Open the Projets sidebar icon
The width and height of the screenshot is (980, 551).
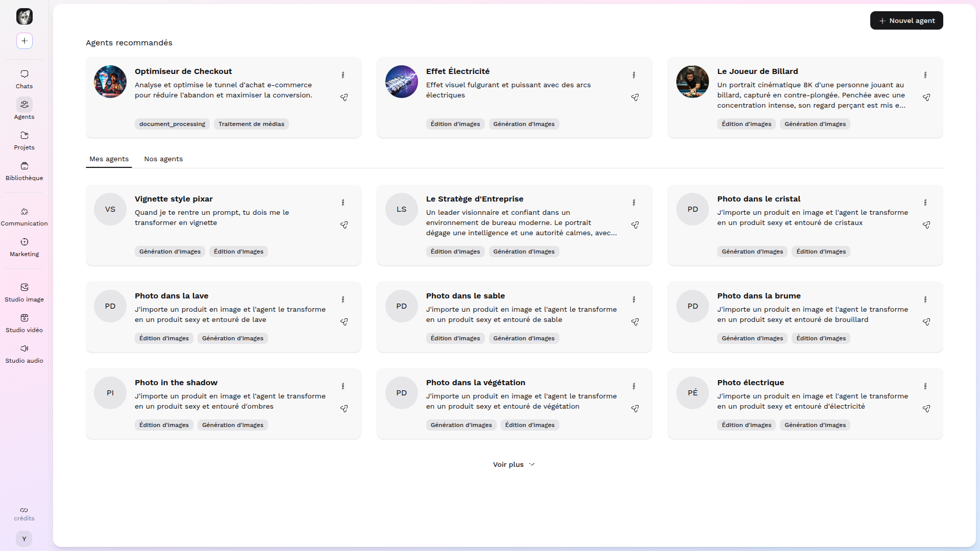pos(24,140)
